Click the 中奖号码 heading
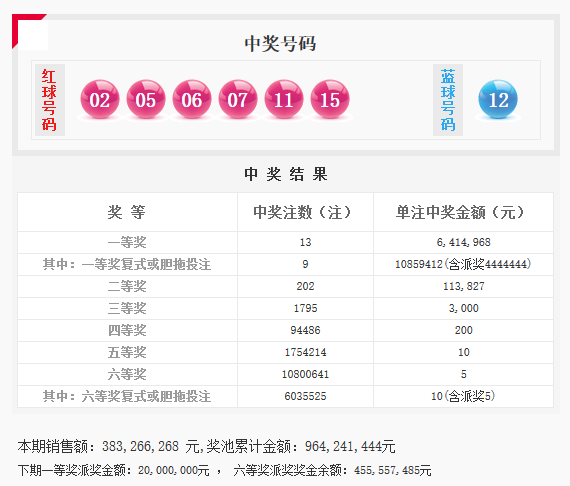The width and height of the screenshot is (570, 486). (280, 44)
